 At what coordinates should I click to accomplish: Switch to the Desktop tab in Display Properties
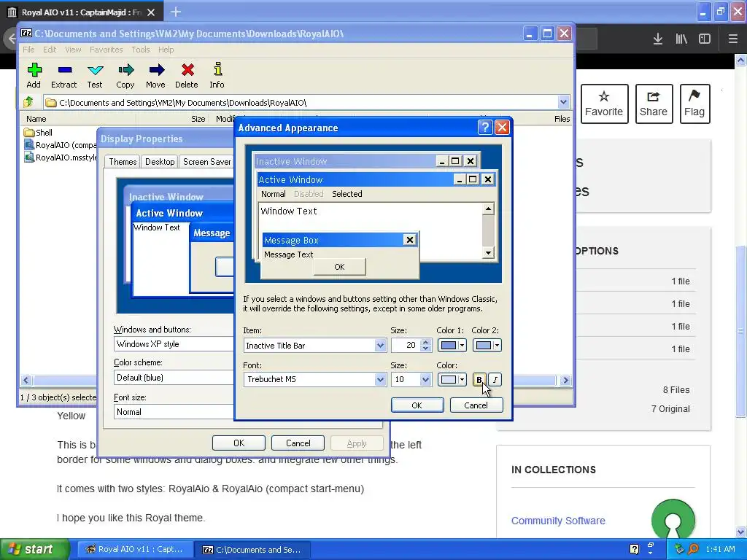(x=160, y=161)
